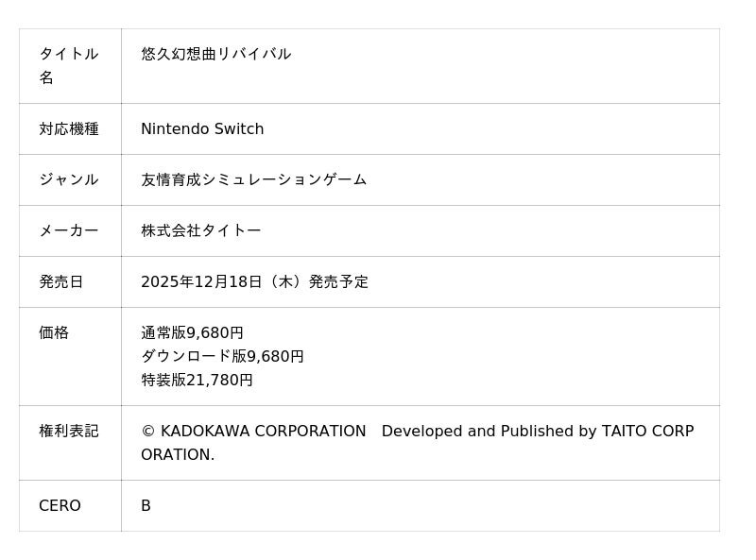The width and height of the screenshot is (756, 560).
Task: Select the CERO rating value B
Action: coord(146,506)
